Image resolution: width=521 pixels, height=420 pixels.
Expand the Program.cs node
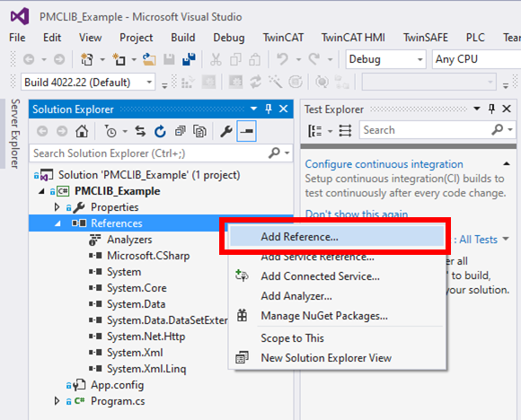57,401
